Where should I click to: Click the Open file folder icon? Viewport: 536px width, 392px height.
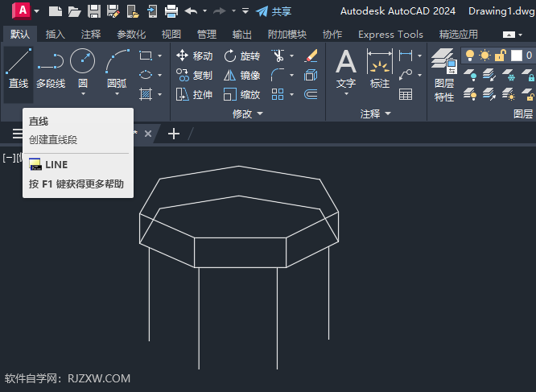click(x=74, y=11)
